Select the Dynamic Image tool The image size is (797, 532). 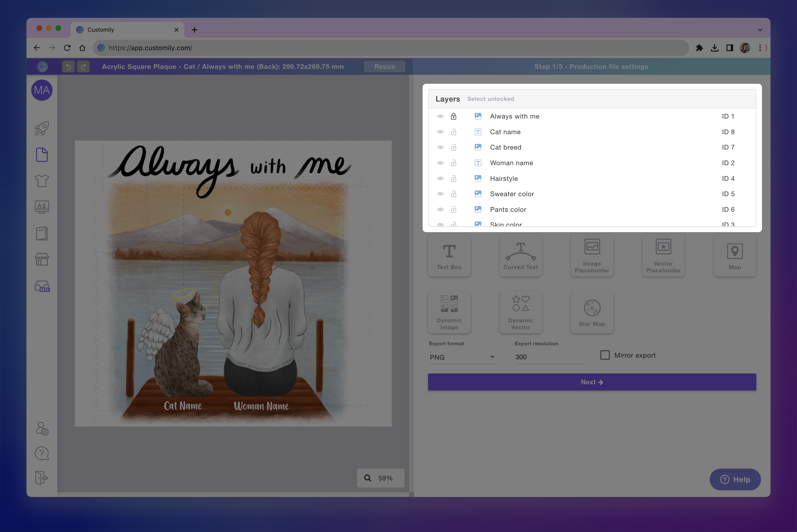449,311
